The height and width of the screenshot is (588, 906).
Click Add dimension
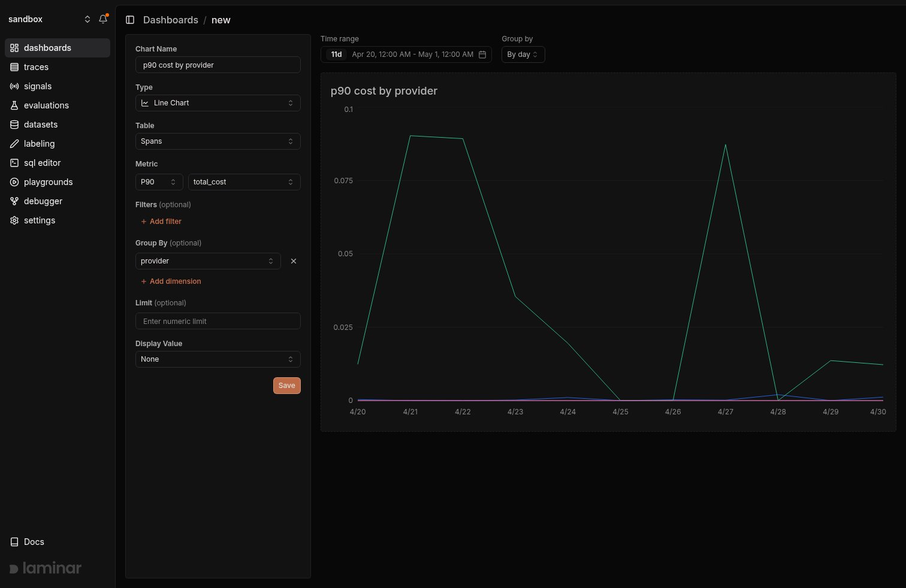(x=171, y=281)
